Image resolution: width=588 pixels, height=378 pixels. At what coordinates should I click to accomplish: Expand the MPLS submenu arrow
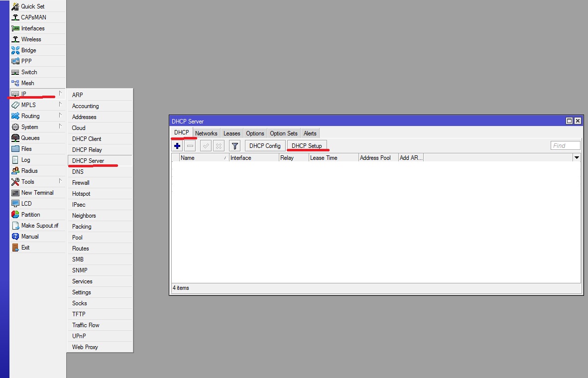[x=60, y=104]
